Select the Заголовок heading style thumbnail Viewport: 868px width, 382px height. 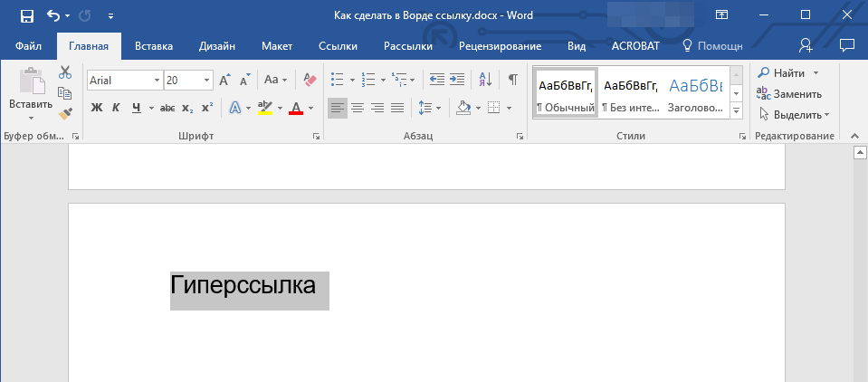click(695, 92)
